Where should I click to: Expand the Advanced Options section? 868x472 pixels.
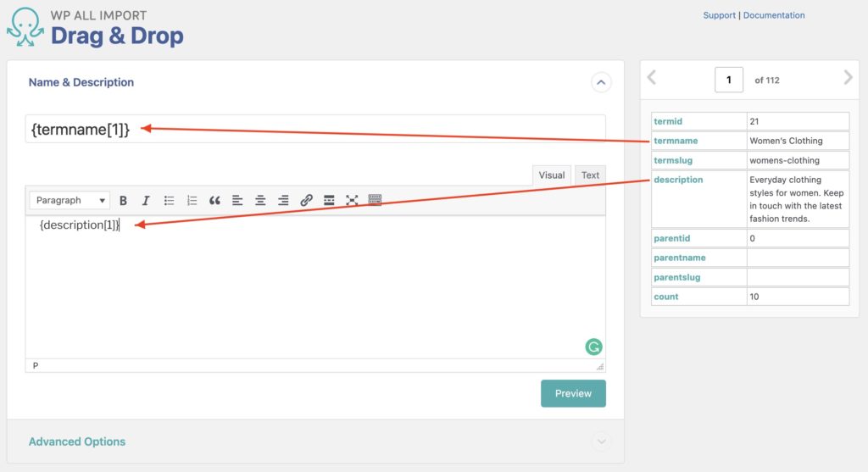(601, 441)
